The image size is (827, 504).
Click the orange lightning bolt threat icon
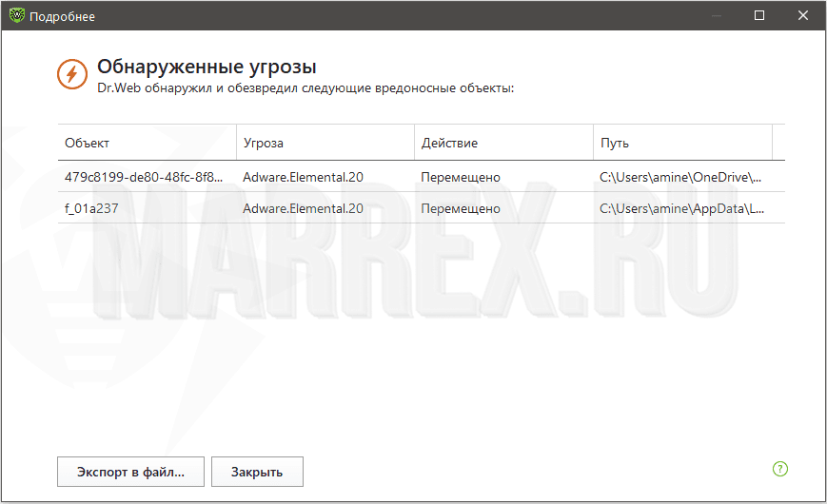tap(72, 74)
